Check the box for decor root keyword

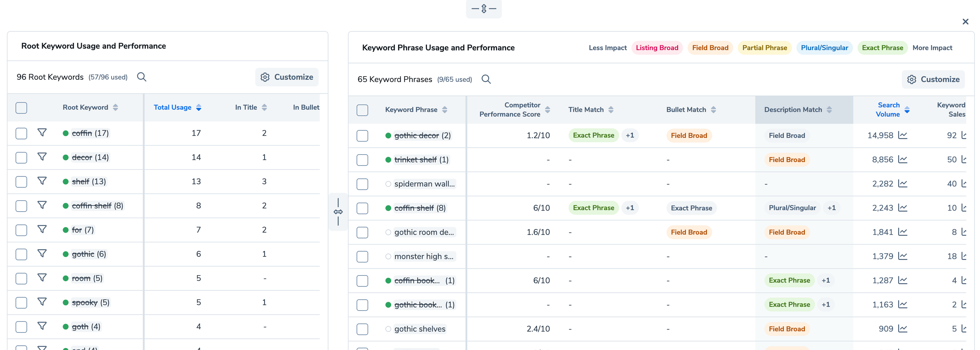pos(21,157)
